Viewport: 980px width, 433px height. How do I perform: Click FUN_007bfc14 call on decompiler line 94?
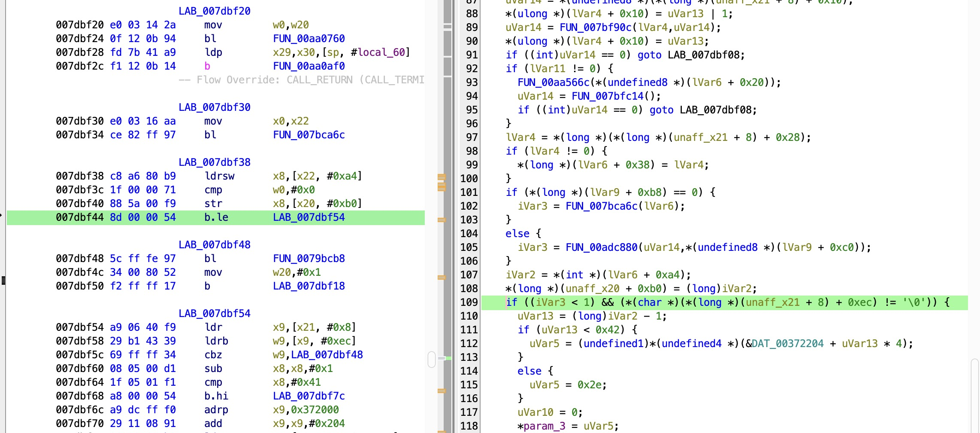(608, 96)
